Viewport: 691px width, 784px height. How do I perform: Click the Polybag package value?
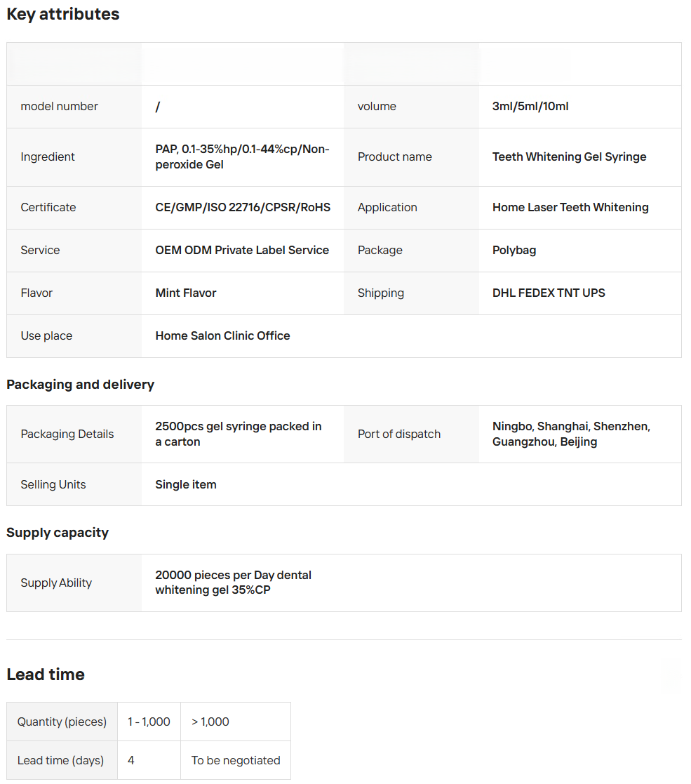click(x=514, y=250)
